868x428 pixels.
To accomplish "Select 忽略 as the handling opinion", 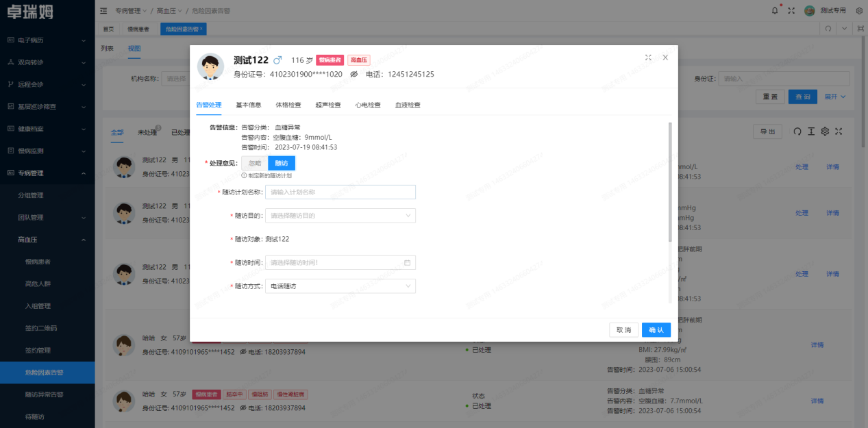I will 255,163.
